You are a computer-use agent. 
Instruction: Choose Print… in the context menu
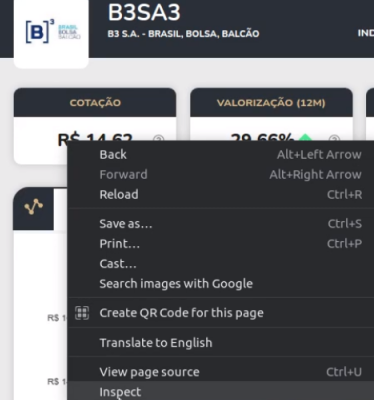221,244
